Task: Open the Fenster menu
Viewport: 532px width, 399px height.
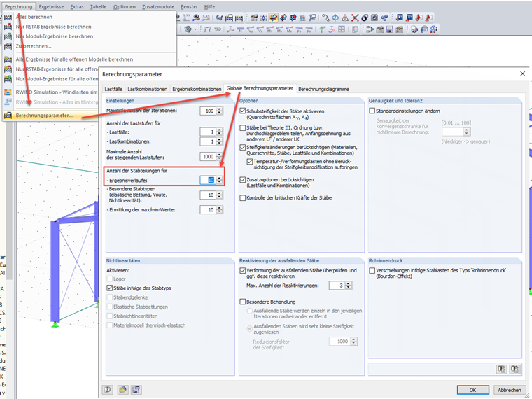Action: pos(189,7)
